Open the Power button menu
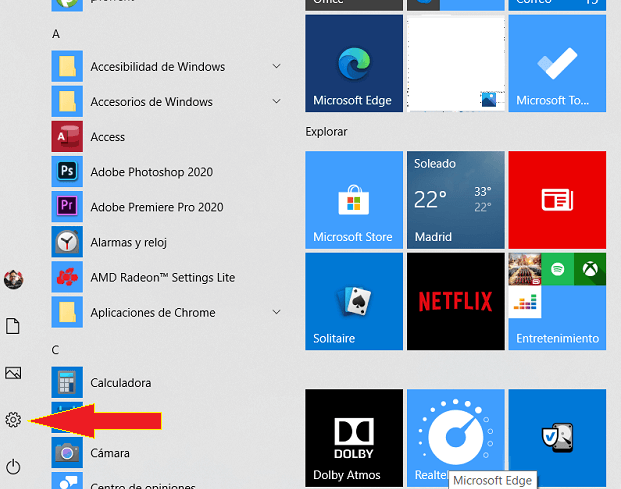This screenshot has height=489, width=621. (x=13, y=466)
